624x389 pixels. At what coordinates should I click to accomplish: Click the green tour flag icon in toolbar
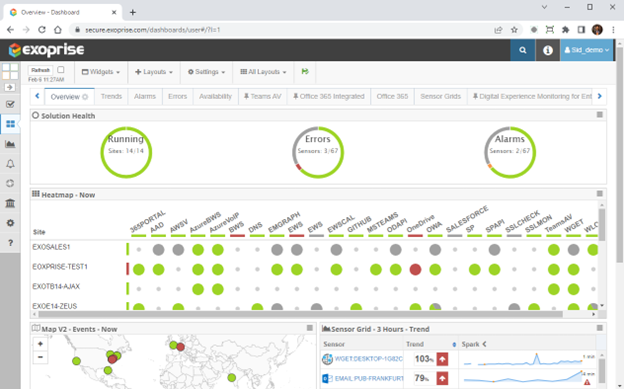[x=305, y=72]
